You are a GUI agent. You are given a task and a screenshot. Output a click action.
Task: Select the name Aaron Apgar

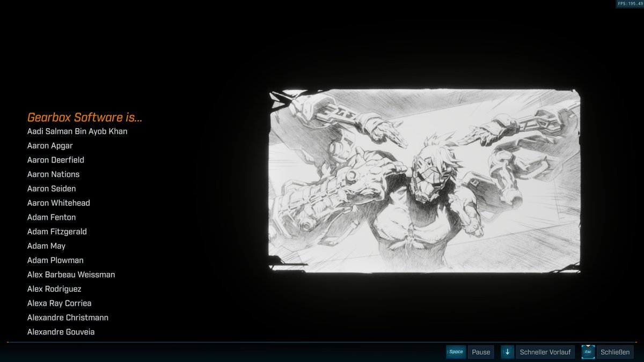[x=50, y=146]
